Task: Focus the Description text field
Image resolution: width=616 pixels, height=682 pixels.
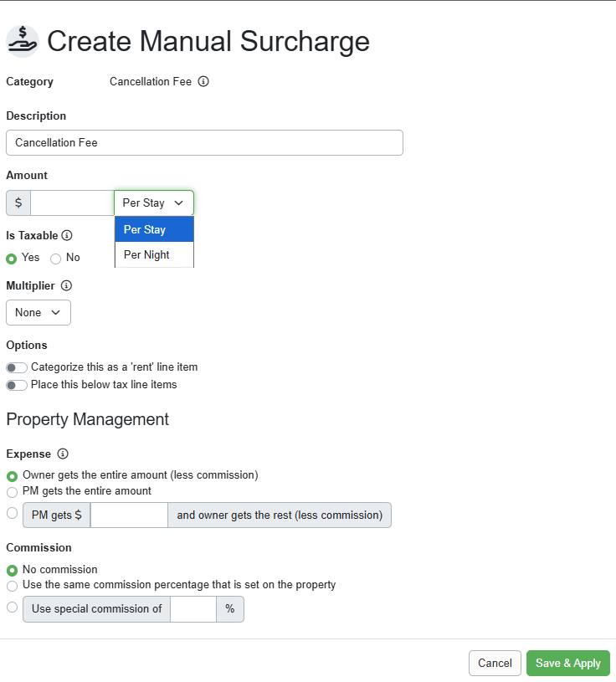Action: point(204,142)
